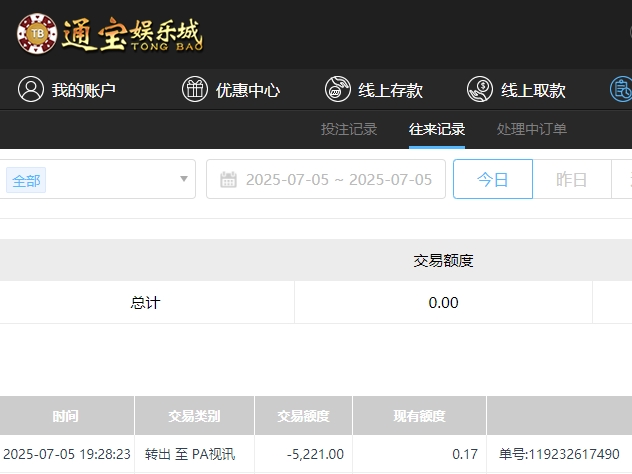Switch to 投注记录 tab
Image resolution: width=632 pixels, height=474 pixels.
349,129
